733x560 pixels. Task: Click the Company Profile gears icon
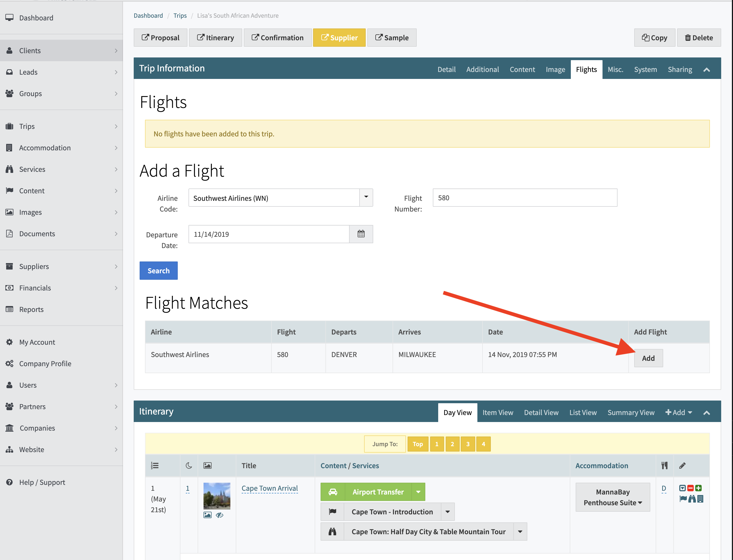coord(9,363)
